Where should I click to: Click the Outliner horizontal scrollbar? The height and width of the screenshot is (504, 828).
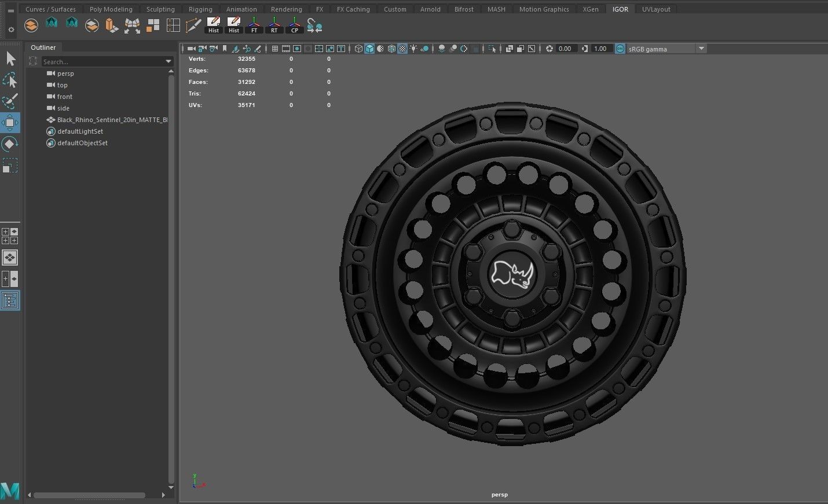pyautogui.click(x=89, y=495)
